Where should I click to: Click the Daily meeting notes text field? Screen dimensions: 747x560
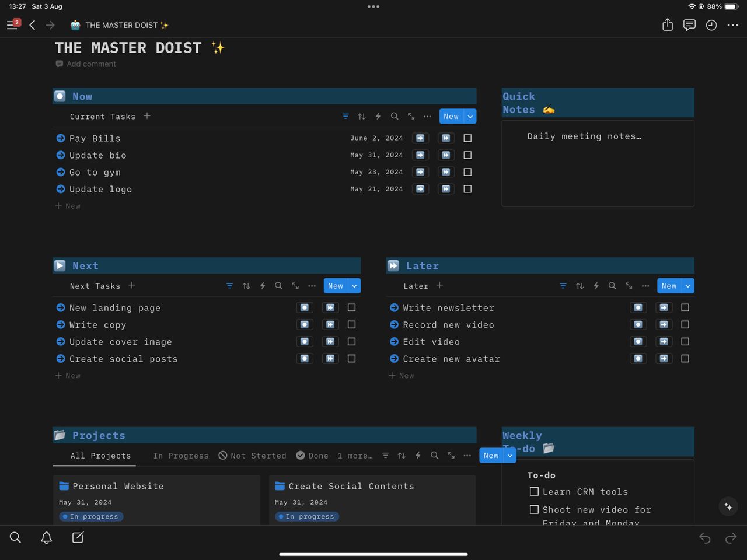coord(584,136)
